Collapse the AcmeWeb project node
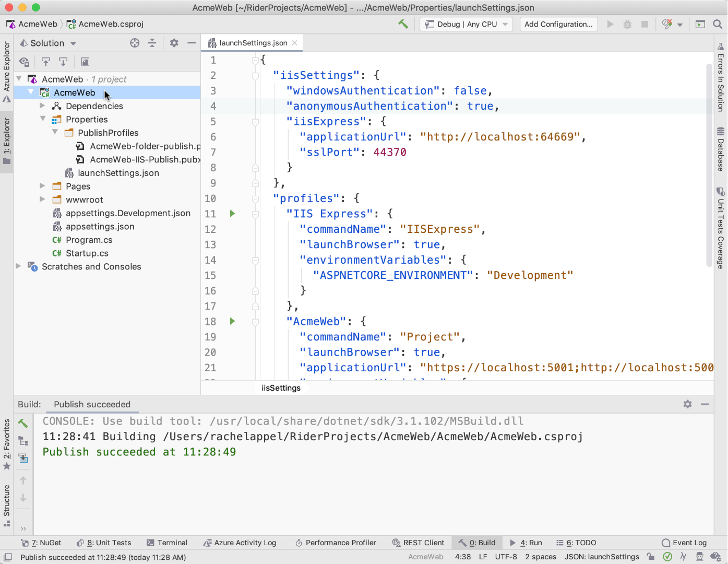The image size is (728, 564). [x=31, y=92]
